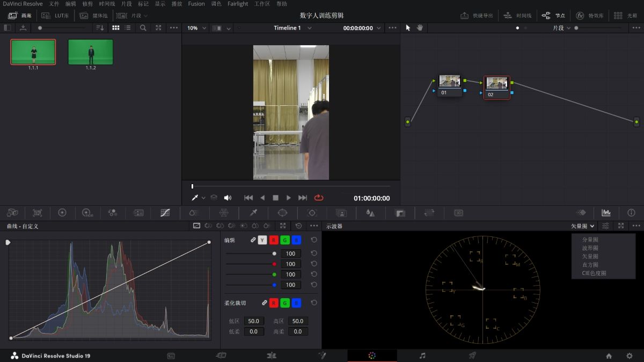Open the viewer zoom 10% dropdown
The height and width of the screenshot is (362, 644).
[196, 28]
